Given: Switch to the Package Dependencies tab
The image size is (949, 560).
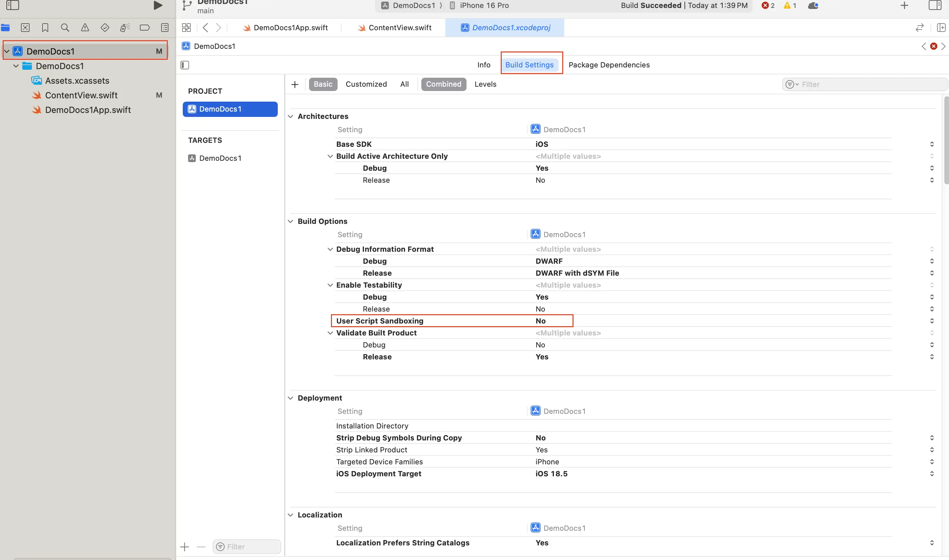Looking at the screenshot, I should coord(609,64).
